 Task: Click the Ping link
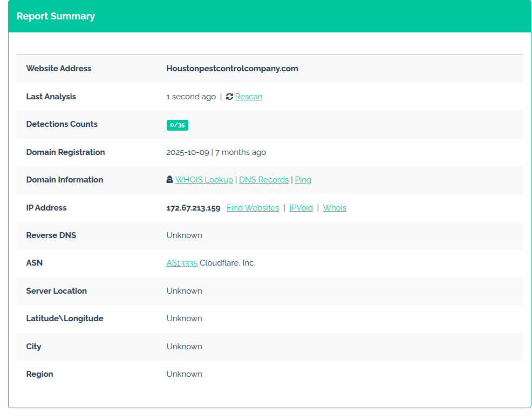[303, 180]
